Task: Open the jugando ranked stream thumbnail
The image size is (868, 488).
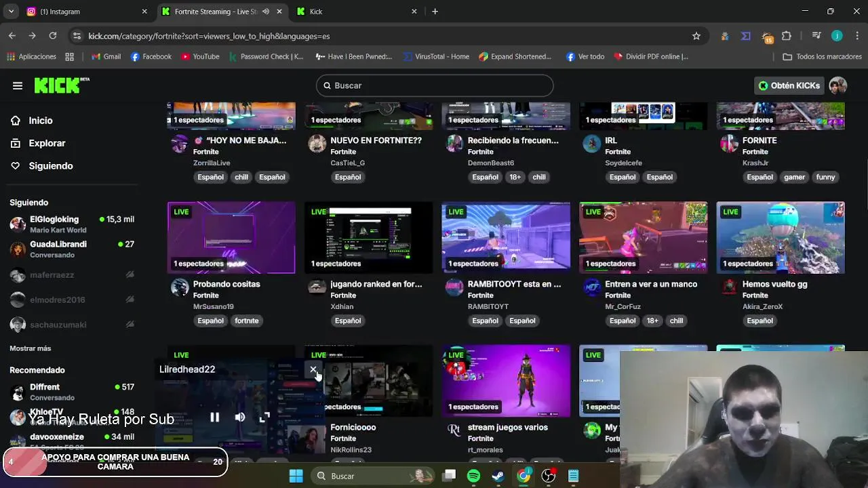Action: (368, 237)
